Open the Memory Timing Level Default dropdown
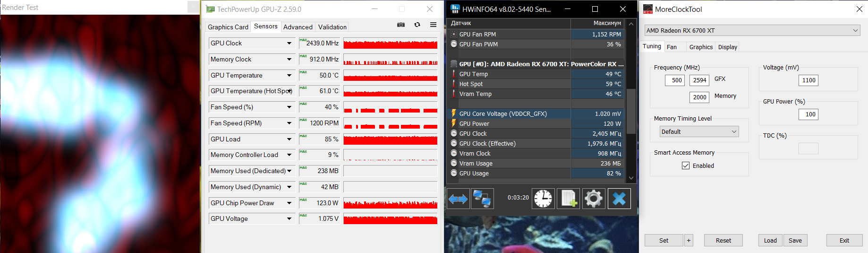This screenshot has width=868, height=253. point(699,131)
